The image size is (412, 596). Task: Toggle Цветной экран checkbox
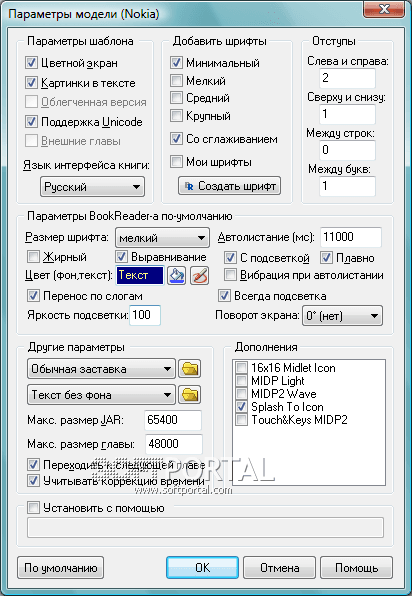[31, 62]
